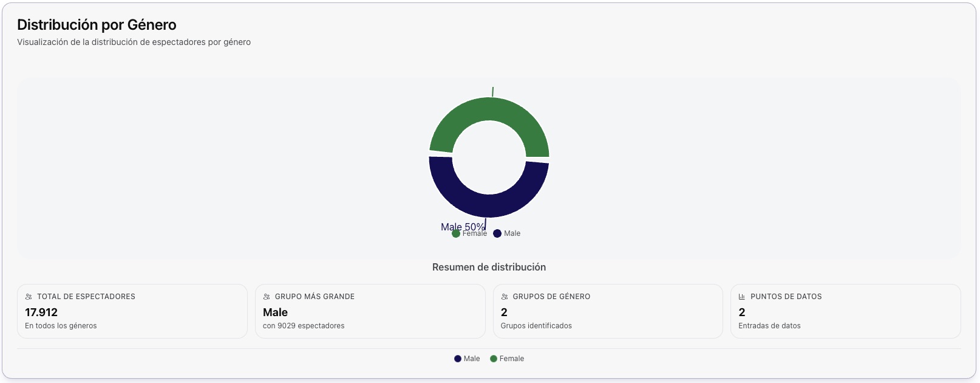Screen dimensions: 980x383
Task: Click the green Female dot in the bottom legend
Action: (494, 359)
